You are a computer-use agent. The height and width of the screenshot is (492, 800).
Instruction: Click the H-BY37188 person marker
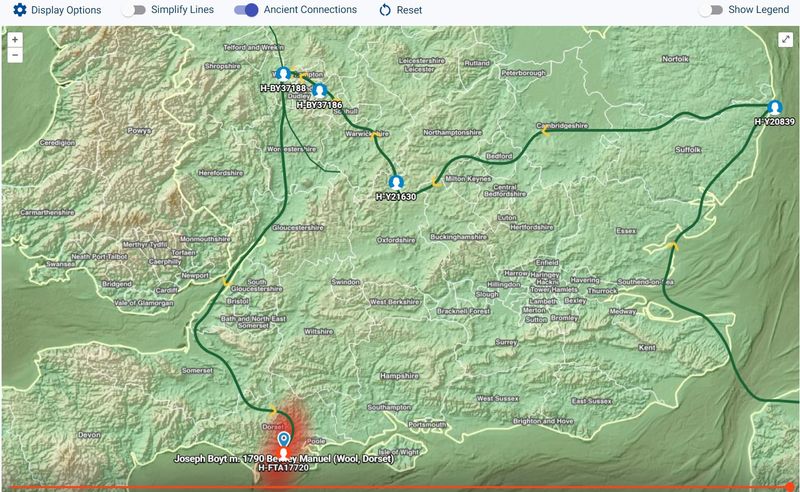coord(284,74)
